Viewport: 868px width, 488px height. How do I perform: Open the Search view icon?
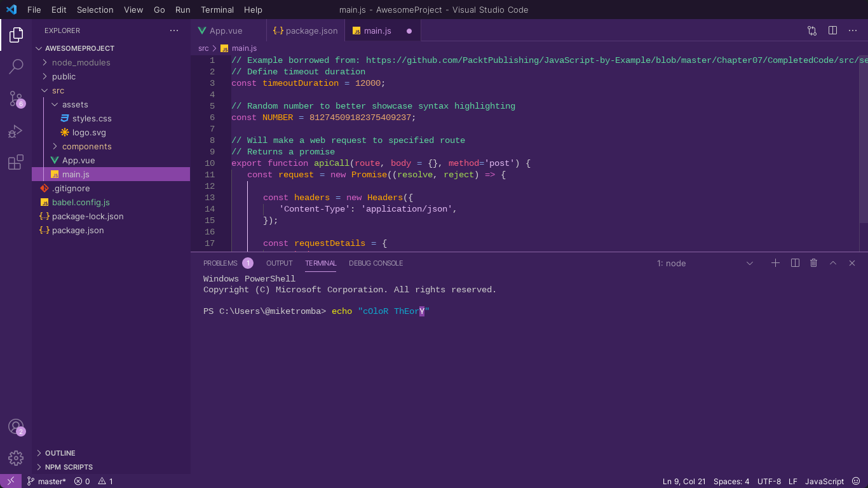pos(16,66)
